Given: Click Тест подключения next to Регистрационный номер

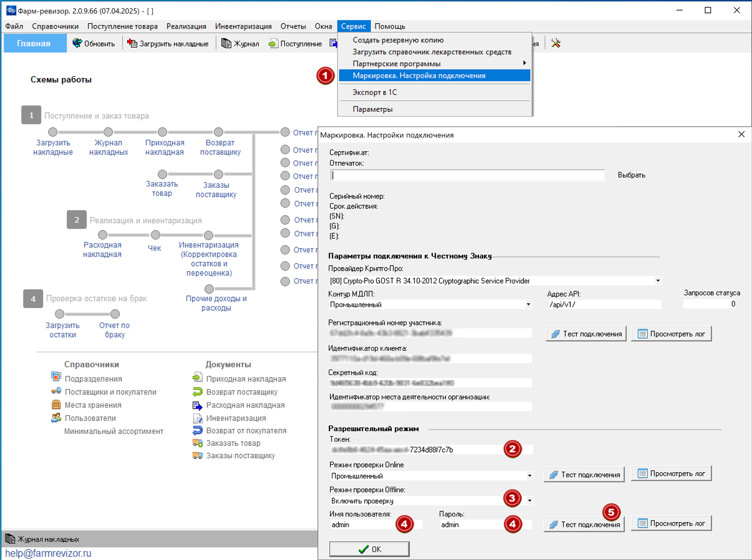Looking at the screenshot, I should click(x=586, y=334).
